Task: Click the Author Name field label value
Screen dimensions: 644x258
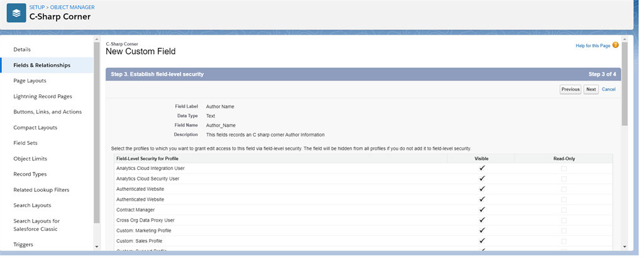Action: 220,106
